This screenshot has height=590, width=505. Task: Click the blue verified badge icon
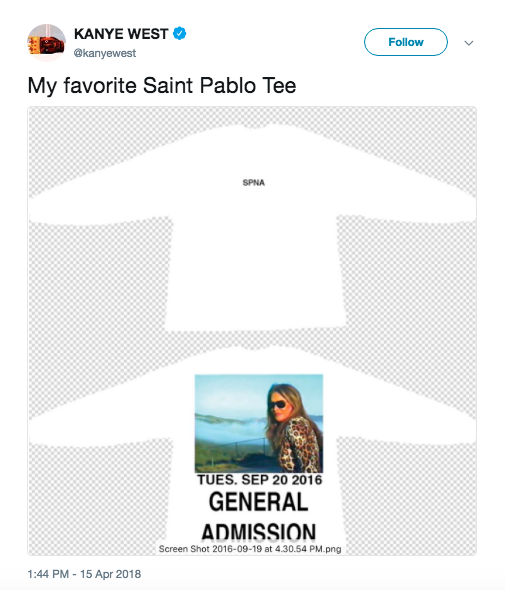179,33
